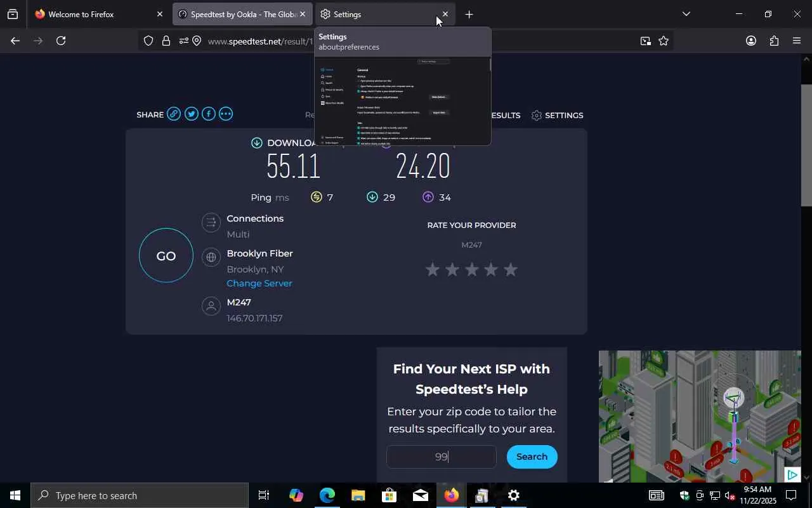Open Speedtest SETTINGS link
This screenshot has height=508, width=812.
click(557, 115)
